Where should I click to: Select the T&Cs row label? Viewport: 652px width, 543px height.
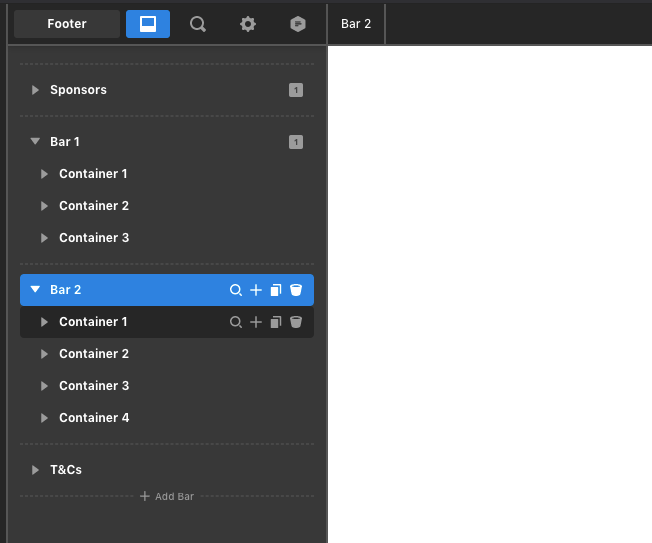66,470
